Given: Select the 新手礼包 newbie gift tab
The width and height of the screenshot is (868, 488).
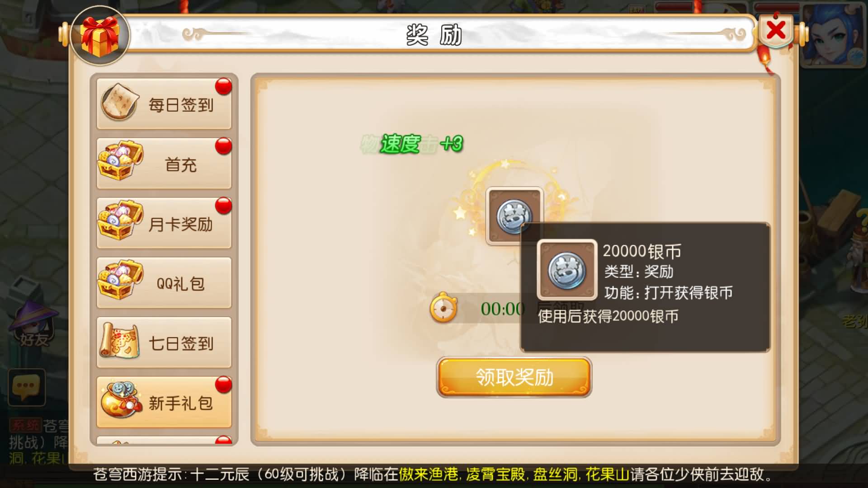Looking at the screenshot, I should [164, 402].
